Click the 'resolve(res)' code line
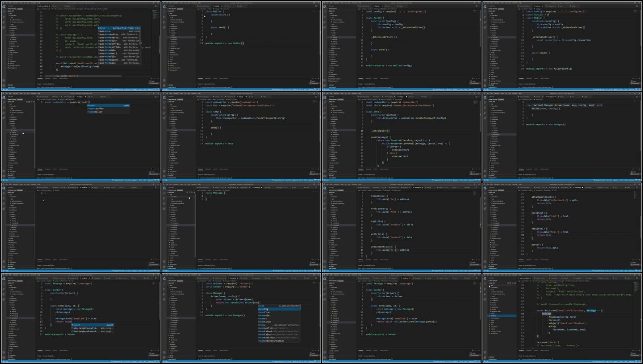 tap(400, 156)
